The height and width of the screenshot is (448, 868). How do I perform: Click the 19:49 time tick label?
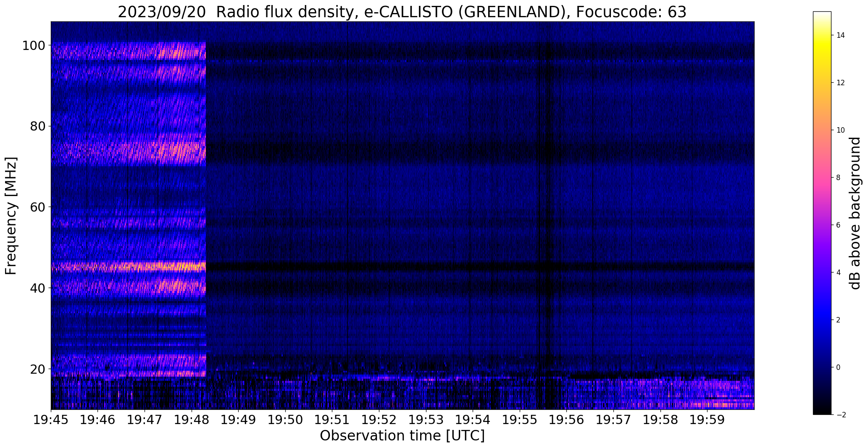pyautogui.click(x=238, y=419)
